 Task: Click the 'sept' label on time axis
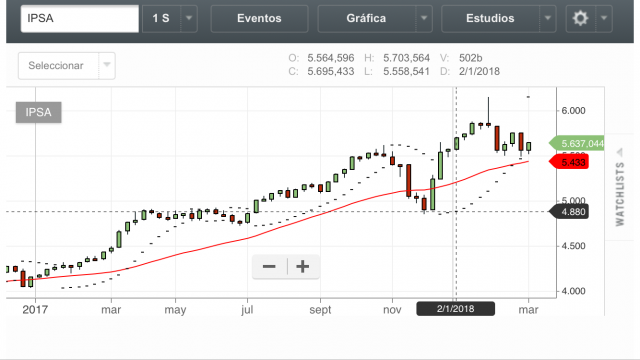[x=320, y=310]
